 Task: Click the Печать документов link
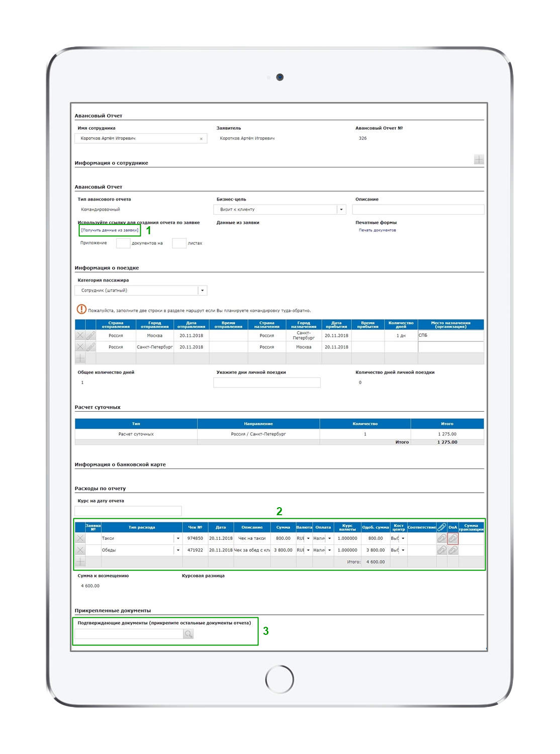(x=377, y=230)
